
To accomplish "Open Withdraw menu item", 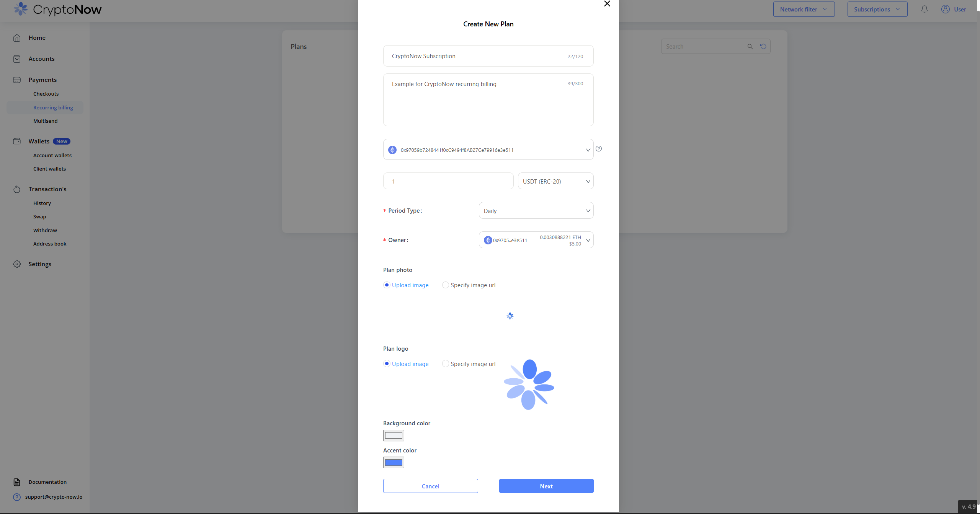I will (x=45, y=231).
